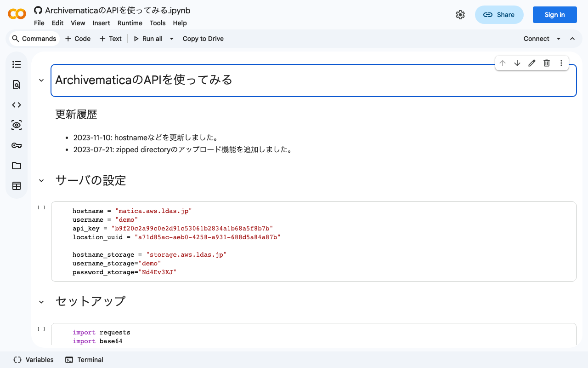Move the selected cell up
The image size is (588, 368).
(x=503, y=63)
